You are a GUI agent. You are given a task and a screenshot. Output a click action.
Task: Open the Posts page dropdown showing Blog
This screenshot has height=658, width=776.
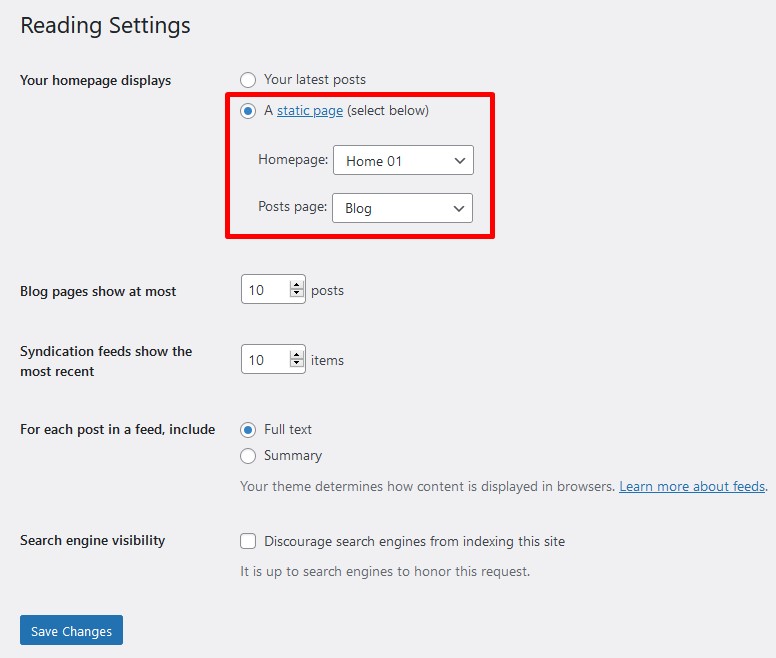pos(403,208)
